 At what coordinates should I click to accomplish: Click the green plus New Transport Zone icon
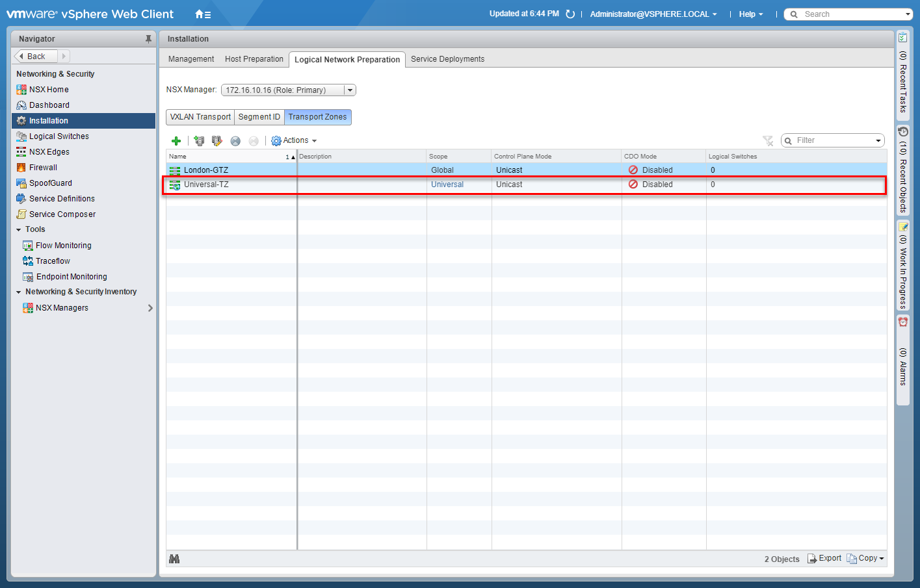176,141
